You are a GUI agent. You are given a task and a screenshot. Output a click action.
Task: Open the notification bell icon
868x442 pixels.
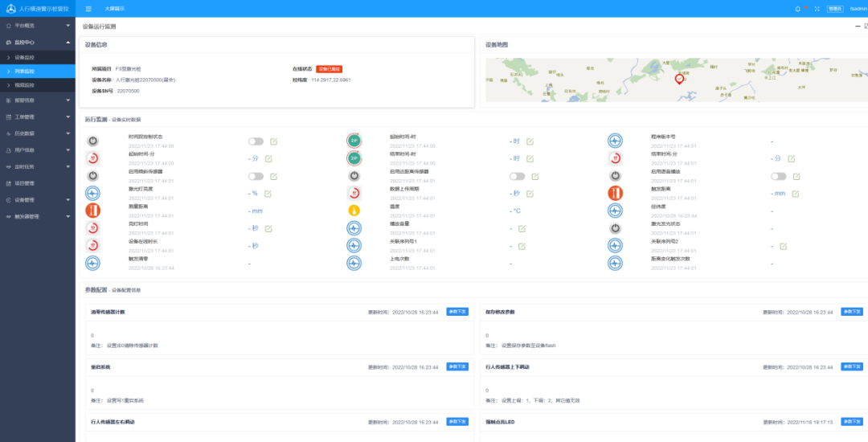[797, 9]
